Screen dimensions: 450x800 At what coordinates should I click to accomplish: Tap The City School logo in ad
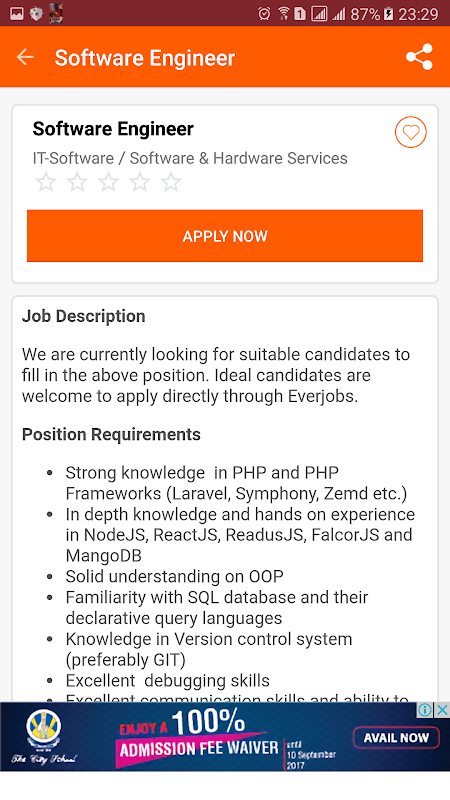[x=44, y=737]
